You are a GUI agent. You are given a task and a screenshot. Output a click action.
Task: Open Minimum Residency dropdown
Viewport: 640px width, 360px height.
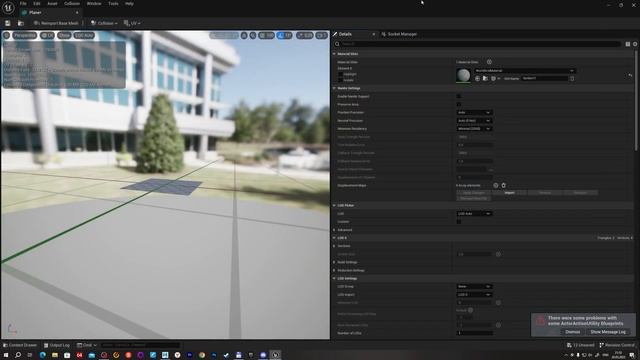coord(474,129)
